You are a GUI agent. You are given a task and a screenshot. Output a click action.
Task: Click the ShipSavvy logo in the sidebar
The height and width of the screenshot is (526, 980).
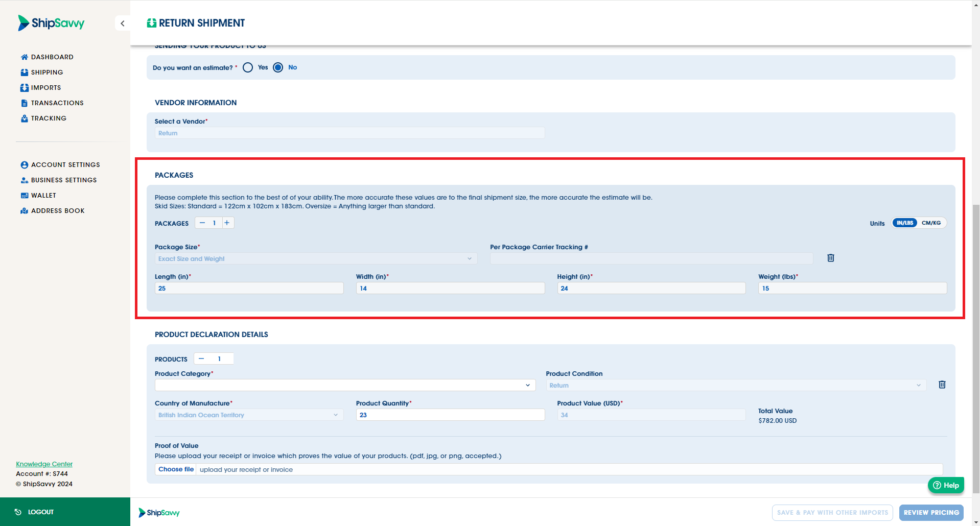(x=51, y=23)
